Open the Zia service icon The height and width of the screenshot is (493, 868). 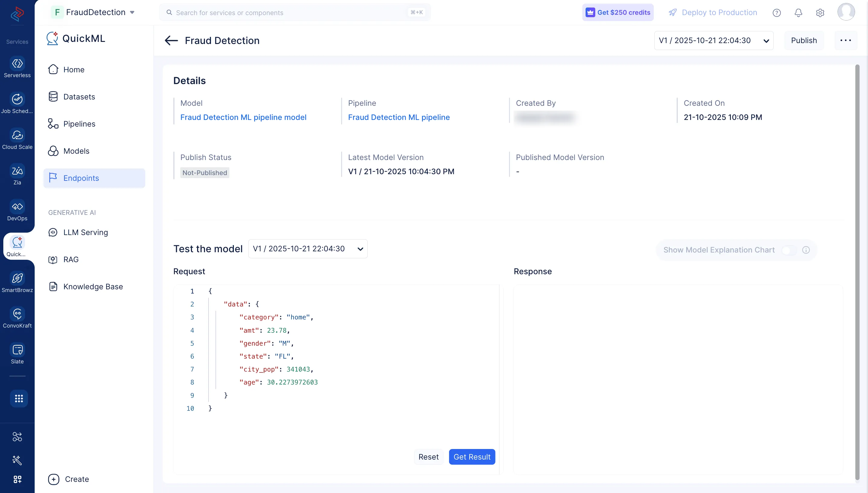tap(17, 171)
